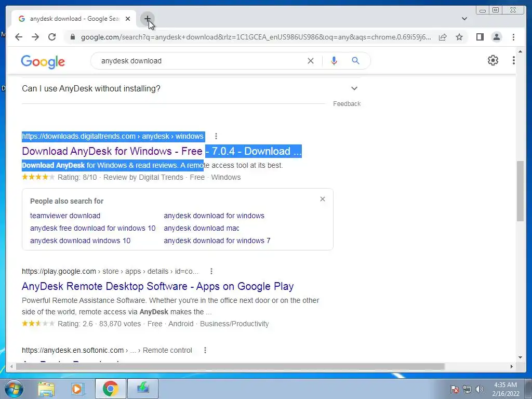
Task: Click the '83,870 votes' rating text
Action: click(x=120, y=324)
